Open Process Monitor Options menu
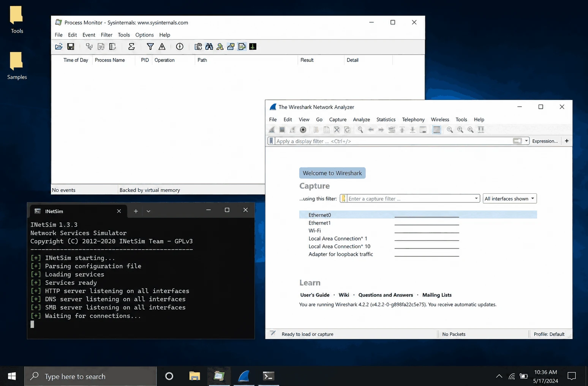 tap(144, 35)
